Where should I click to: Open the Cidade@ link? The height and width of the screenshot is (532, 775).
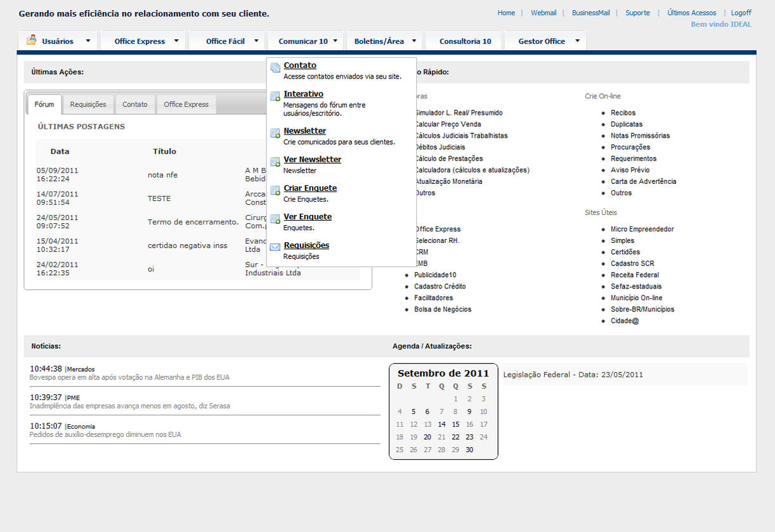click(x=625, y=321)
